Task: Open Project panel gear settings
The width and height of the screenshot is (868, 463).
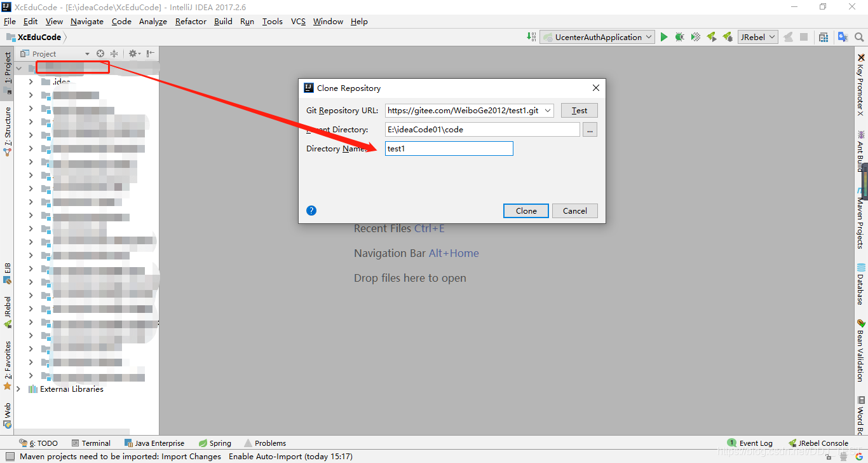Action: pos(133,53)
